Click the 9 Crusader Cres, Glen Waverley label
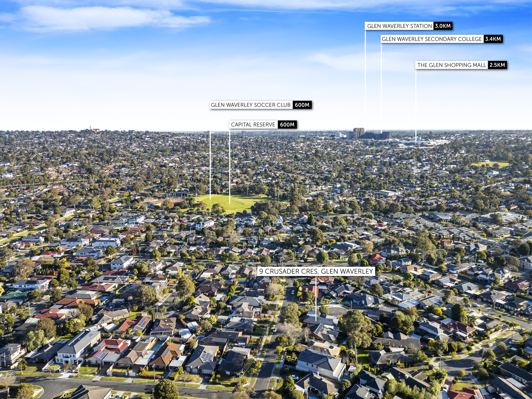Viewport: 532px width, 399px height. coord(316,271)
